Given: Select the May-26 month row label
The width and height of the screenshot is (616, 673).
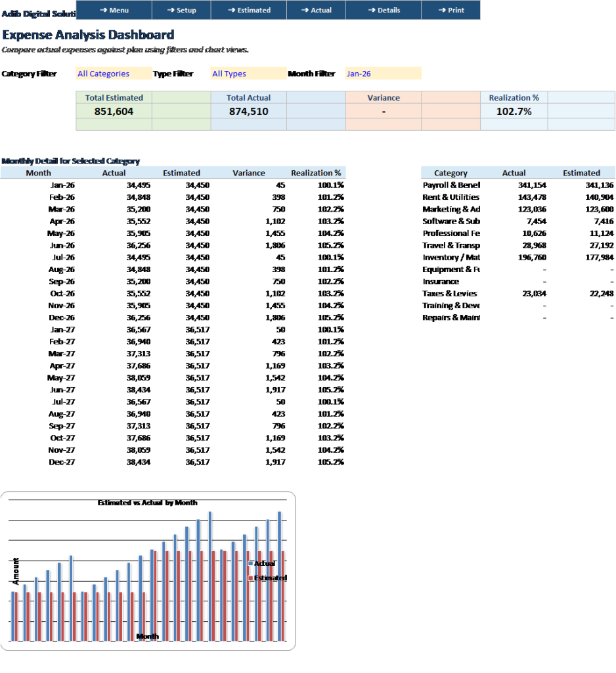Looking at the screenshot, I should [x=61, y=233].
